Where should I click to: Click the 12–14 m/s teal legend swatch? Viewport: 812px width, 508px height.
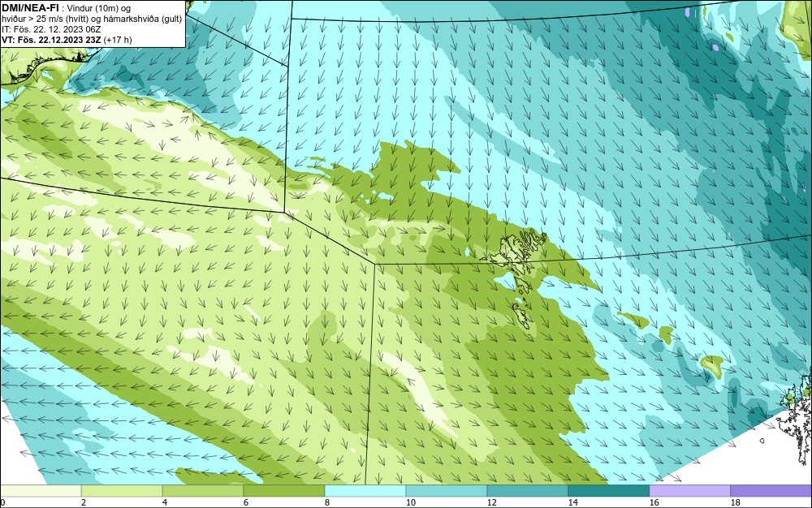click(528, 491)
